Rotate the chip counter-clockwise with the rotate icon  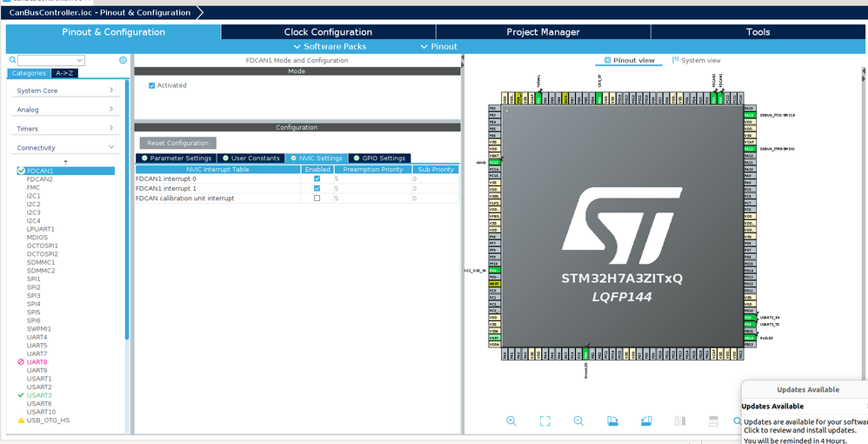[646, 420]
